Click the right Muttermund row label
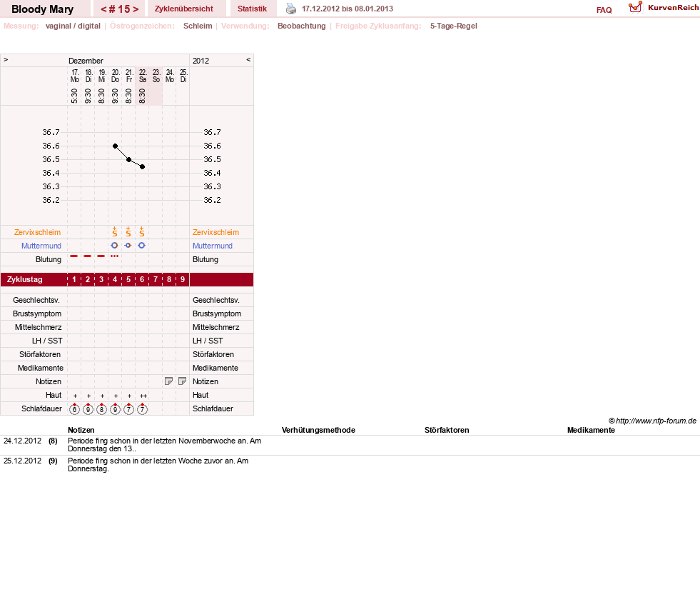This screenshot has height=592, width=700. 213,246
